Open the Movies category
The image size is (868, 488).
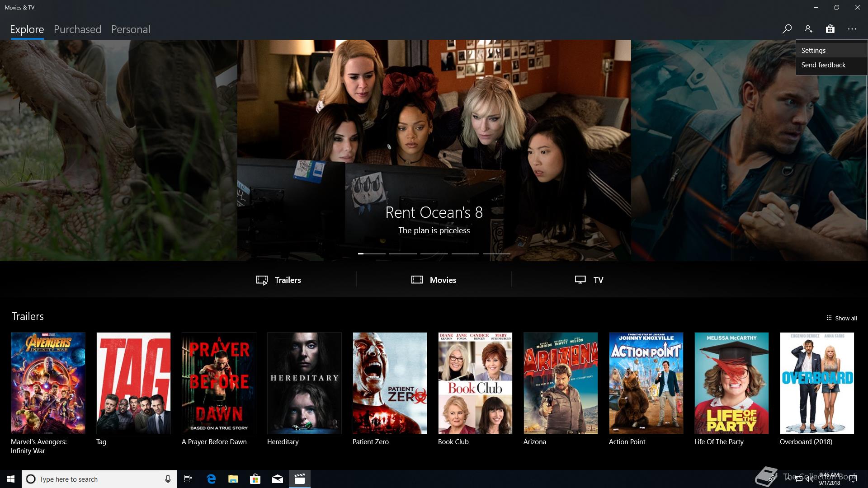[x=434, y=280]
